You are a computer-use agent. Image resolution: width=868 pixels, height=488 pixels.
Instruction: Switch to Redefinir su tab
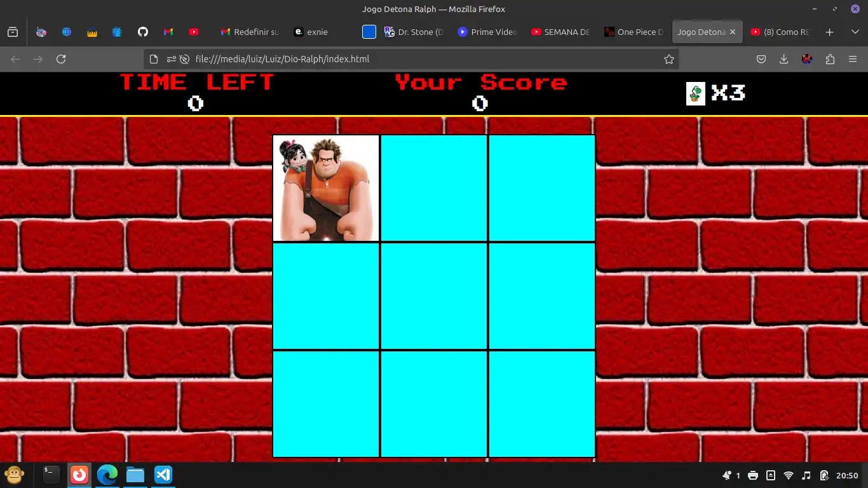pos(250,32)
